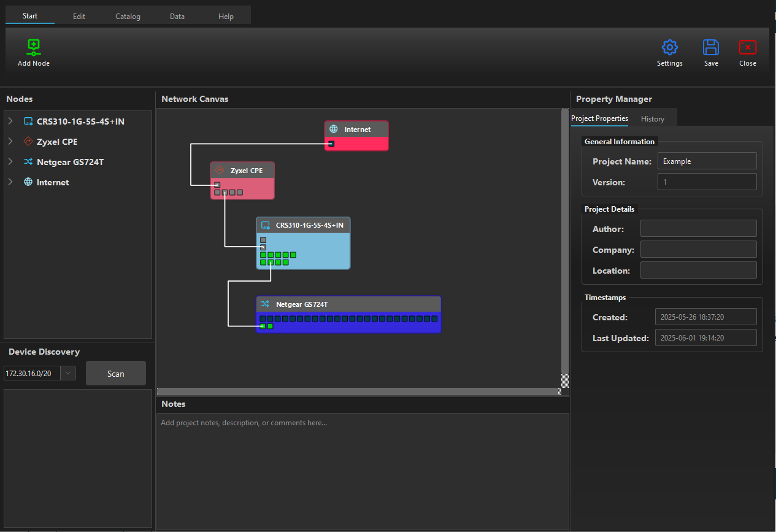Click the Zyxel CPE node title on canvas
Screen dimensions: 776x532
pyautogui.click(x=247, y=171)
